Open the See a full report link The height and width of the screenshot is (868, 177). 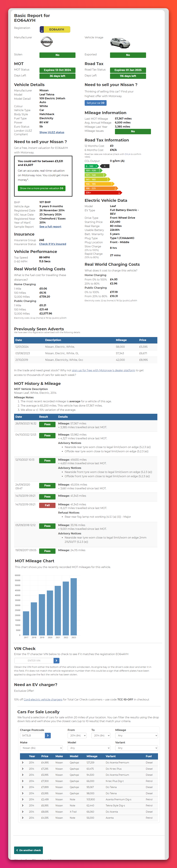pos(50,227)
